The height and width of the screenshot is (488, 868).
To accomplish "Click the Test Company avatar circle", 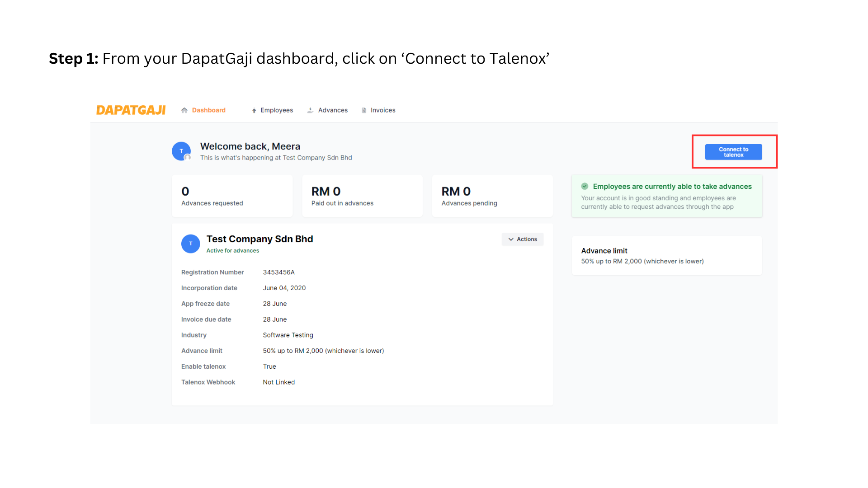I will tap(191, 244).
